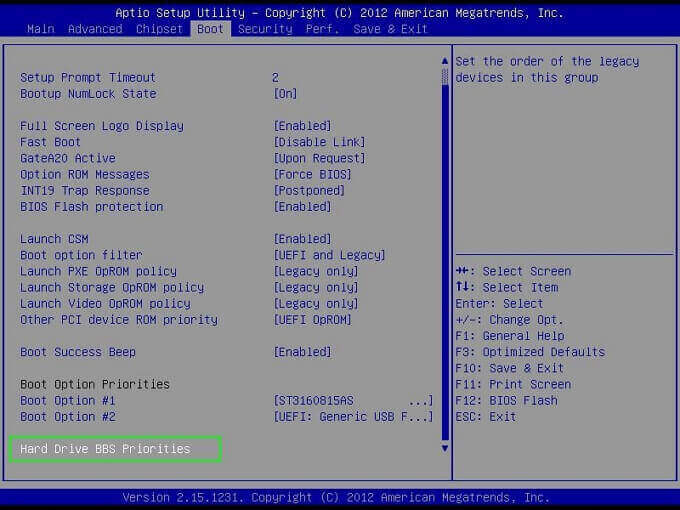This screenshot has height=510, width=680.
Task: Change GateA20 Active [Upon Request] option
Action: pos(319,158)
